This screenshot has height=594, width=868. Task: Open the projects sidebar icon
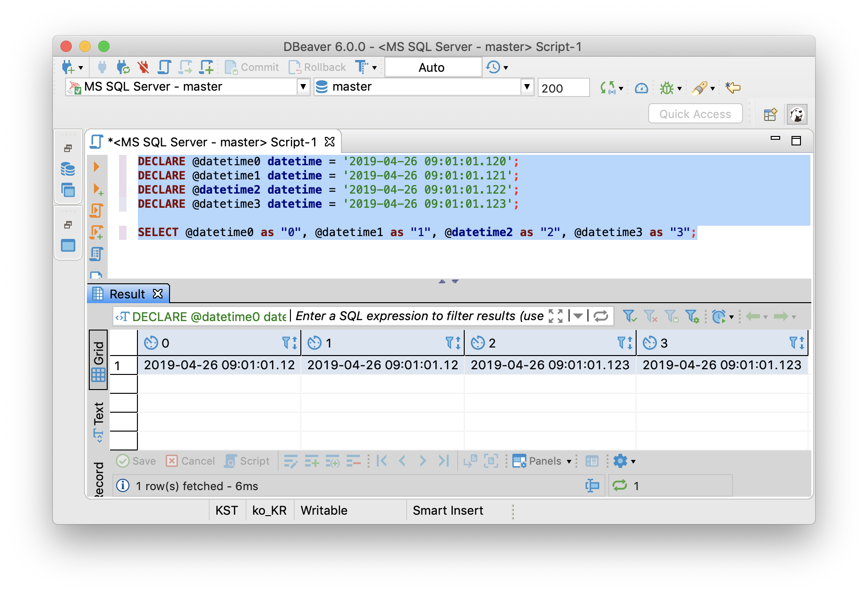pyautogui.click(x=68, y=190)
